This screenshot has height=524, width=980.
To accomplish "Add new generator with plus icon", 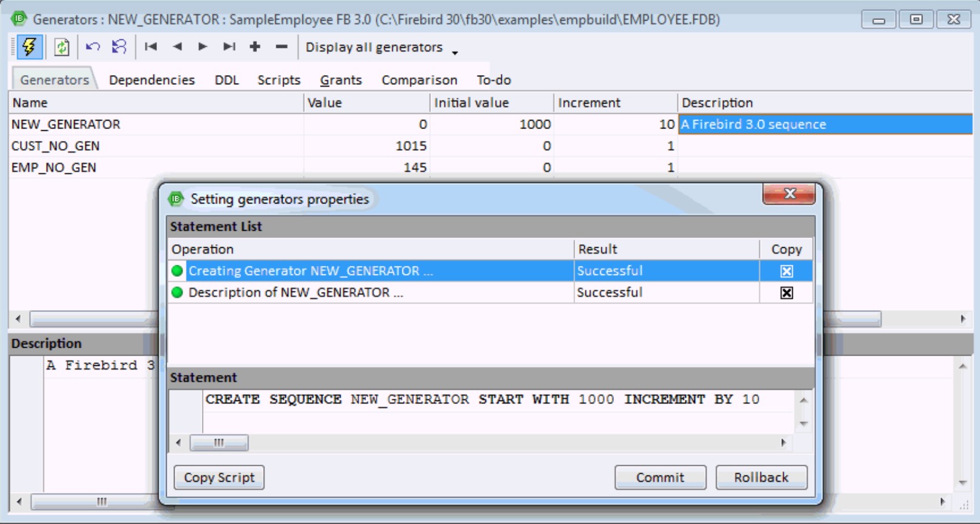I will tap(255, 47).
